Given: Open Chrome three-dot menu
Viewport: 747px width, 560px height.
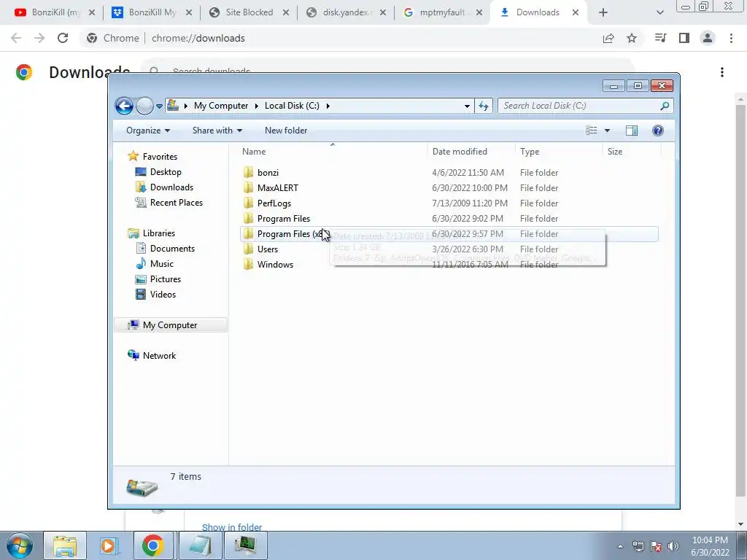Looking at the screenshot, I should (x=731, y=38).
